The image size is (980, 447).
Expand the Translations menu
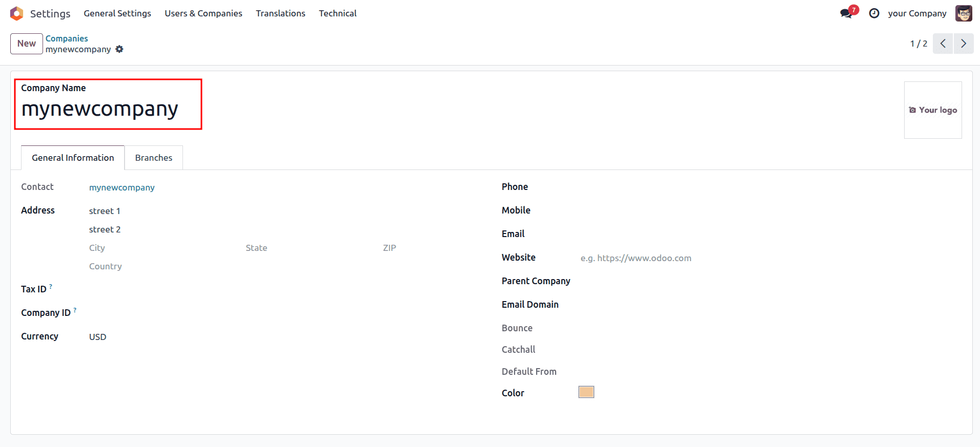coord(280,13)
